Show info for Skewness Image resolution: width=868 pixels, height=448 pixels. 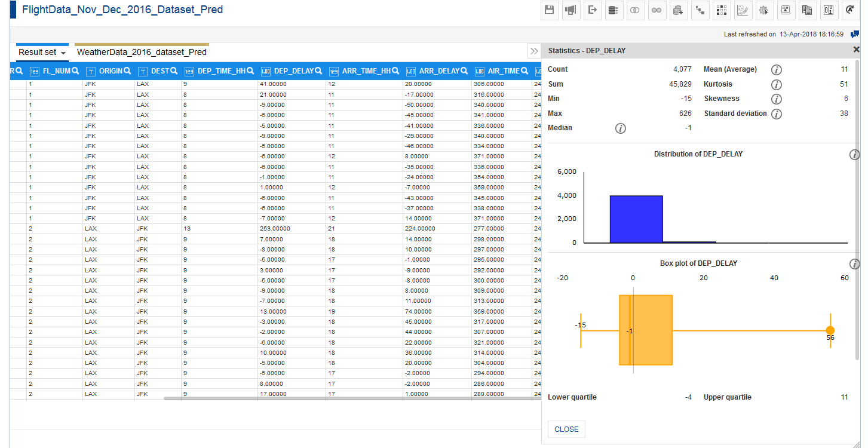click(777, 99)
